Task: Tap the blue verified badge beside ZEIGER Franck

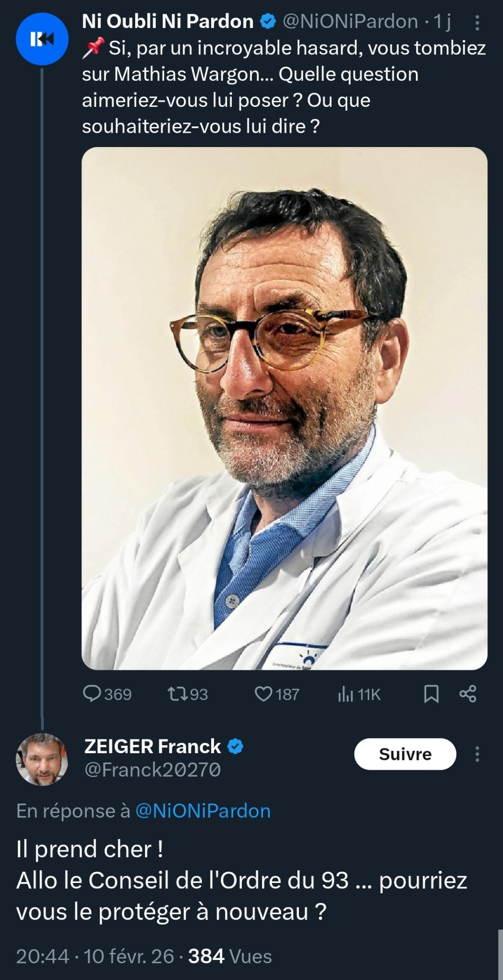Action: coord(236,746)
